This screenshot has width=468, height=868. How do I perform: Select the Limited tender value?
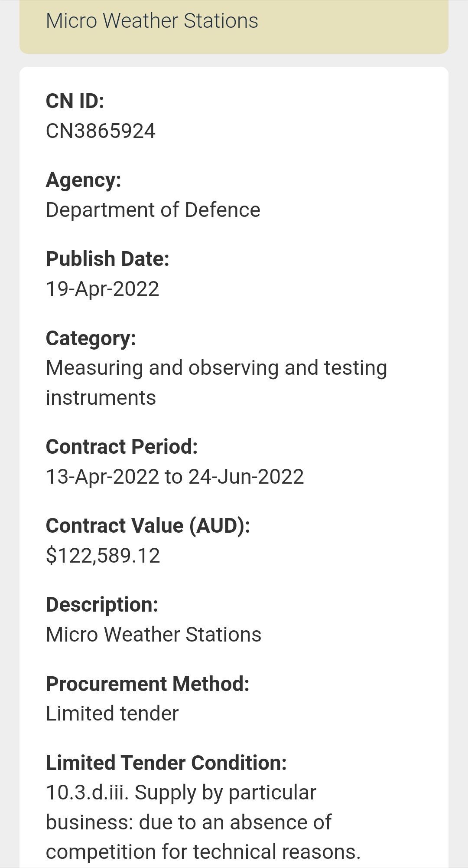pos(112,714)
